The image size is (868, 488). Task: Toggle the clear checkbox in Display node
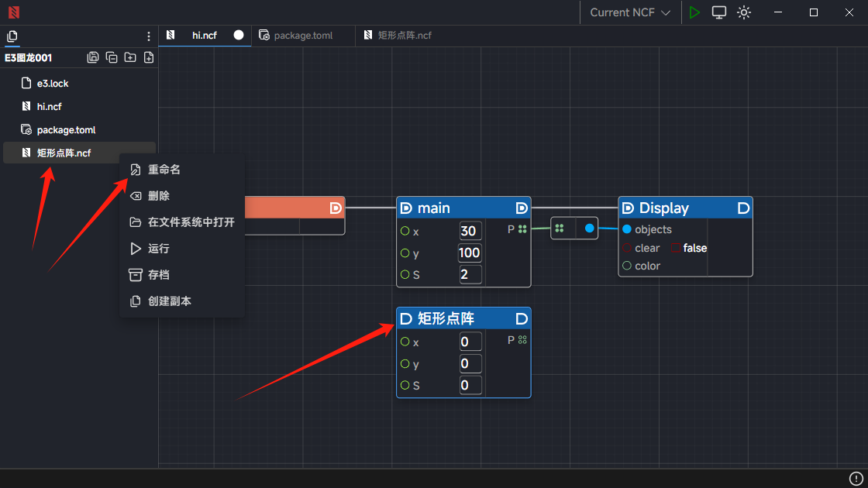(x=675, y=248)
